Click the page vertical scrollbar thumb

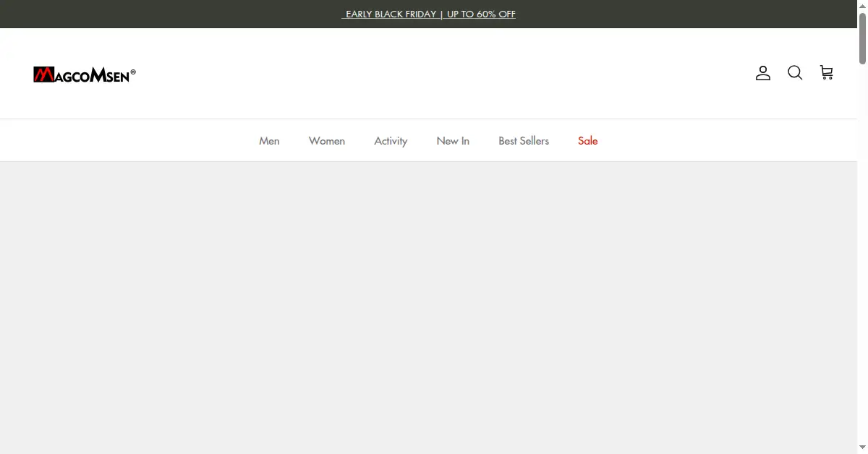[x=862, y=38]
